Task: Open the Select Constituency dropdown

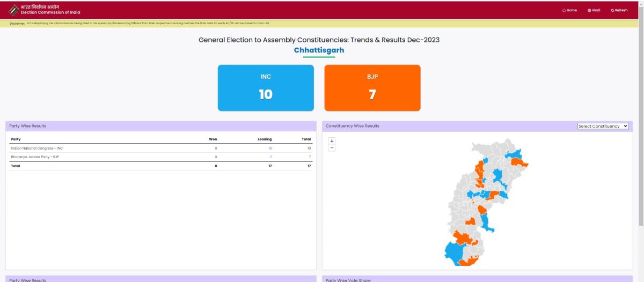Action: click(x=603, y=126)
